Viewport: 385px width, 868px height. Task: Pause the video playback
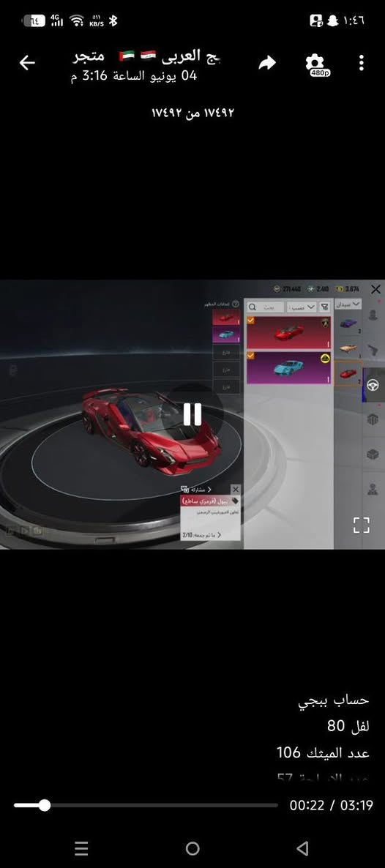(192, 414)
